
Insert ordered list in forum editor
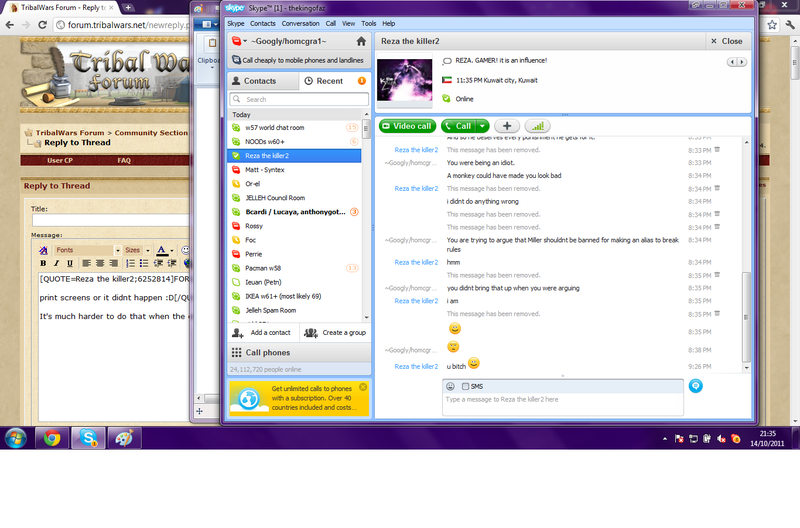(x=131, y=263)
